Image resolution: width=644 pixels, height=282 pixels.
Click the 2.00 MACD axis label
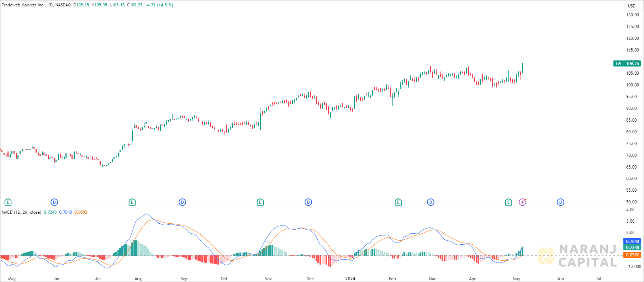point(630,233)
